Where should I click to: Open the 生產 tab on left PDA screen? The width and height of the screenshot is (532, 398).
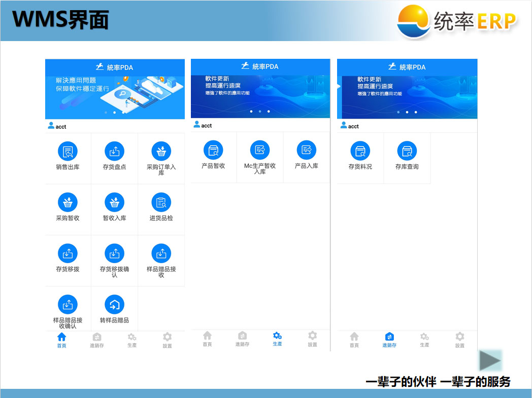click(x=132, y=340)
